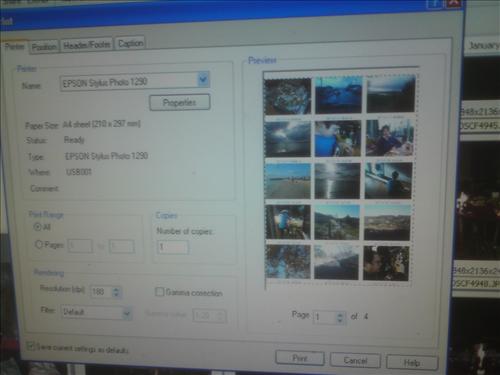Viewport: 500px width, 375px height.
Task: Open Help for the print dialog
Action: click(x=412, y=363)
